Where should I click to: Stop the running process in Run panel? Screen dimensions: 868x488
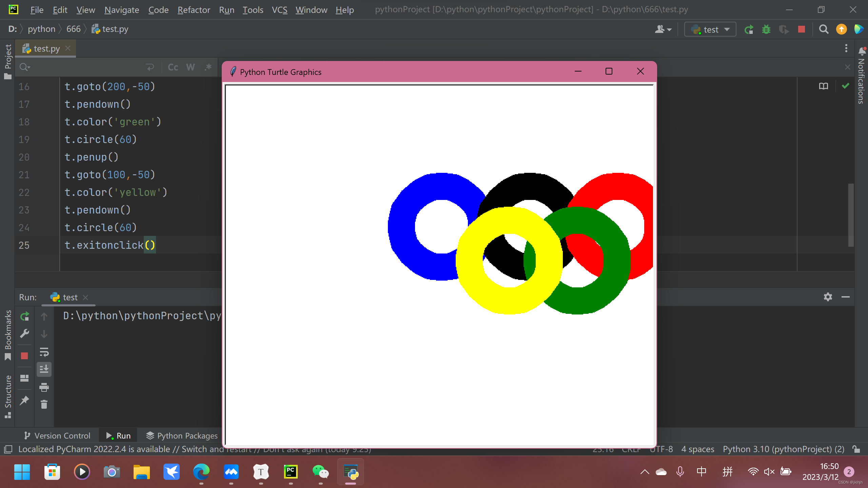(x=24, y=356)
